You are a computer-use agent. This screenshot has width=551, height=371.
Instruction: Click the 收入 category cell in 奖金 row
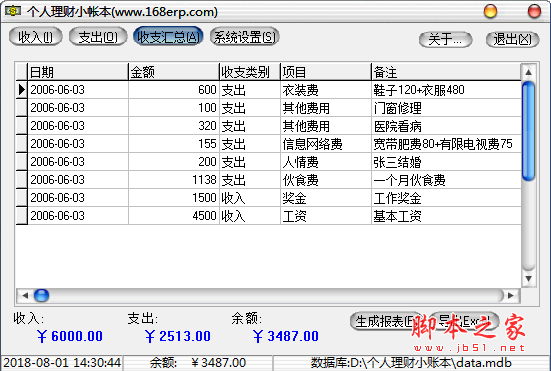click(x=250, y=198)
